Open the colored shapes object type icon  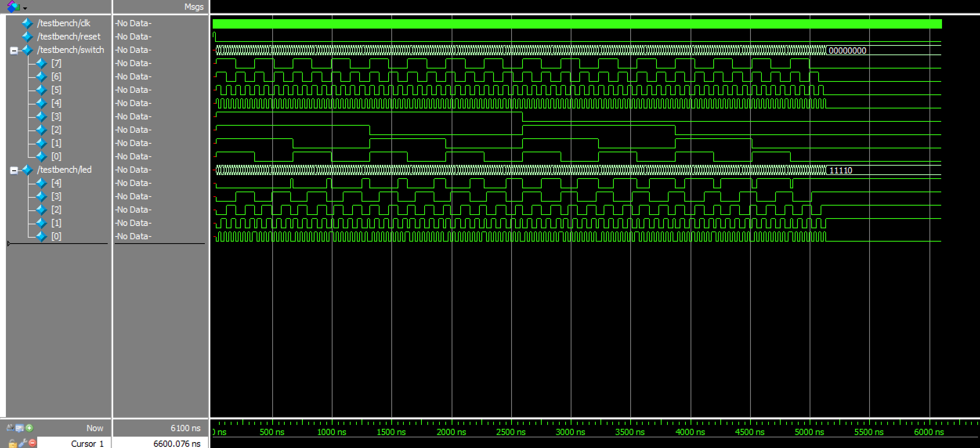click(x=14, y=6)
